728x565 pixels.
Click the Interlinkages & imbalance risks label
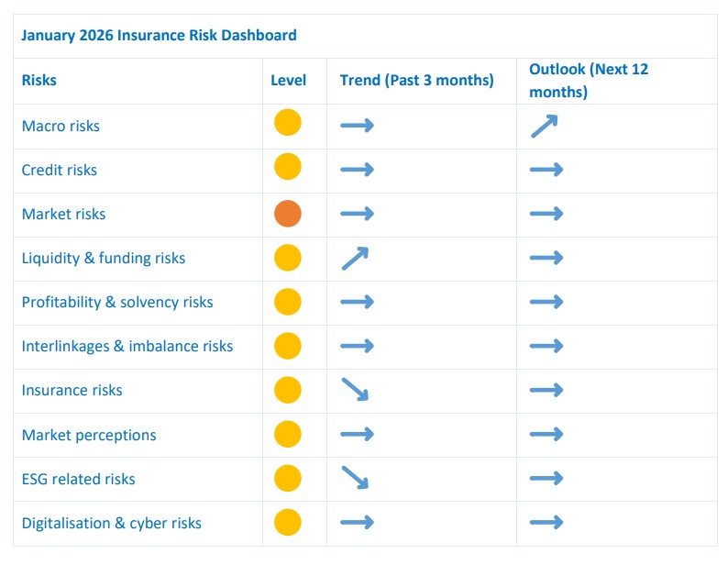(x=127, y=346)
